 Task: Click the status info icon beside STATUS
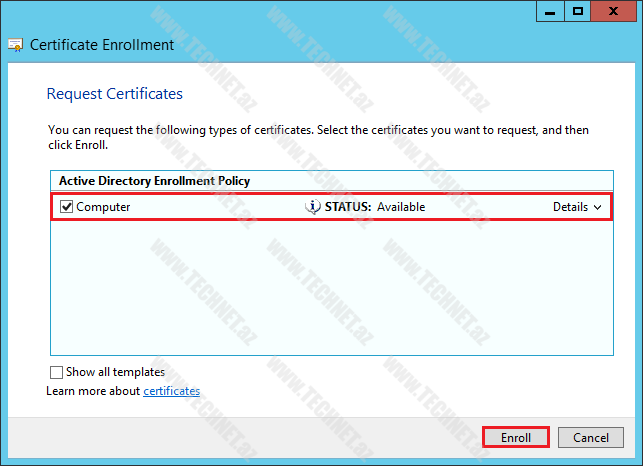pyautogui.click(x=312, y=207)
